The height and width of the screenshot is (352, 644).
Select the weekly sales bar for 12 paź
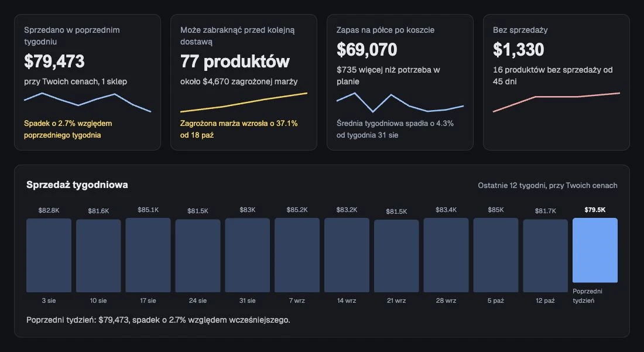coord(546,256)
